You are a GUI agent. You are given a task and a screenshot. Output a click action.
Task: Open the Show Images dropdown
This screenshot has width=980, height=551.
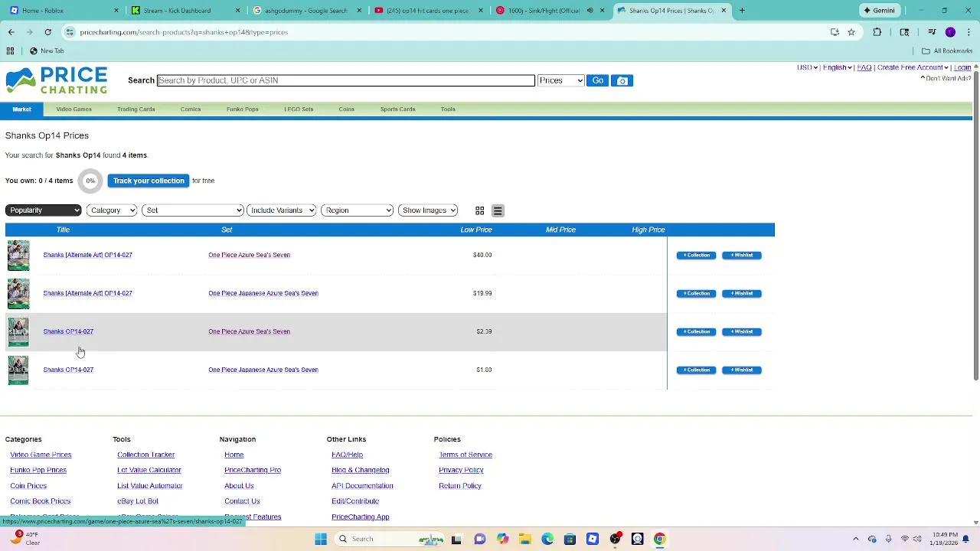click(427, 210)
